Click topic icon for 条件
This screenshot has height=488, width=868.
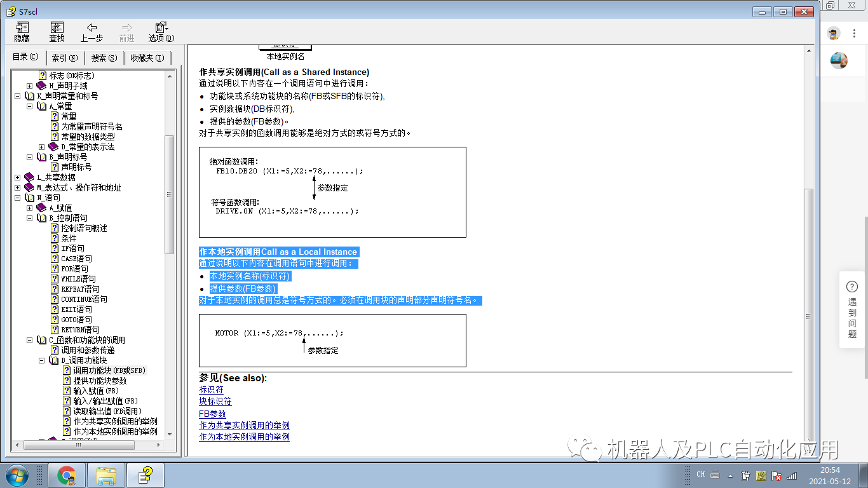(x=55, y=238)
